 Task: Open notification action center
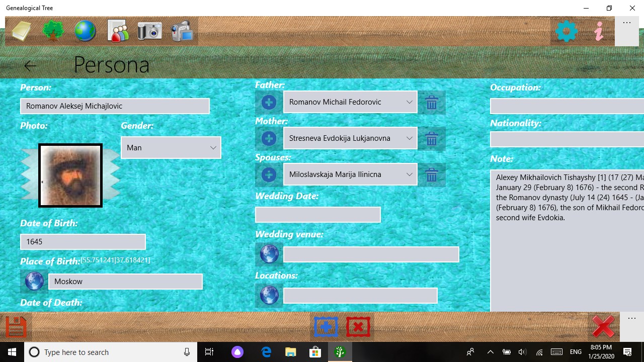(627, 352)
